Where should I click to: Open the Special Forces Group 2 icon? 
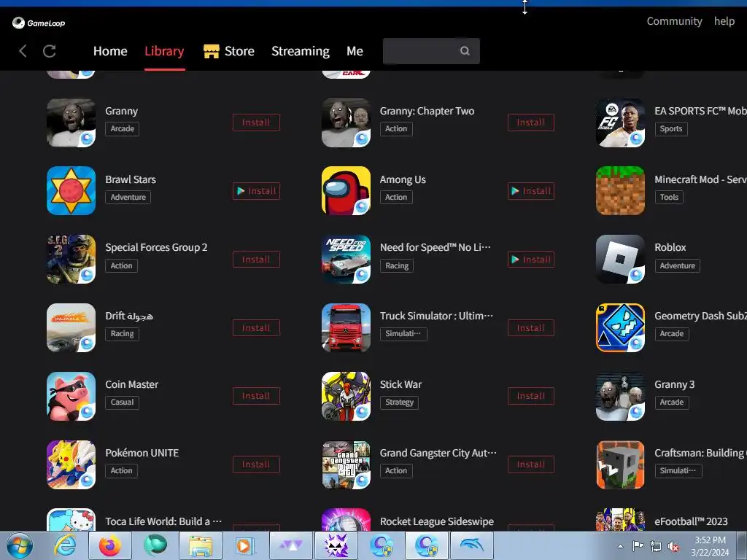71,259
